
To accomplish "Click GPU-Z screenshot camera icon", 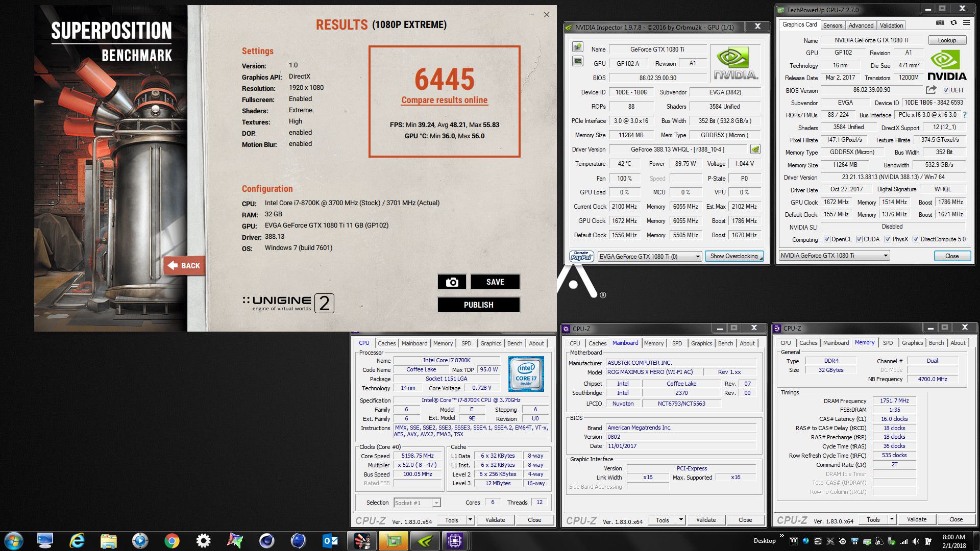I will 940,23.
